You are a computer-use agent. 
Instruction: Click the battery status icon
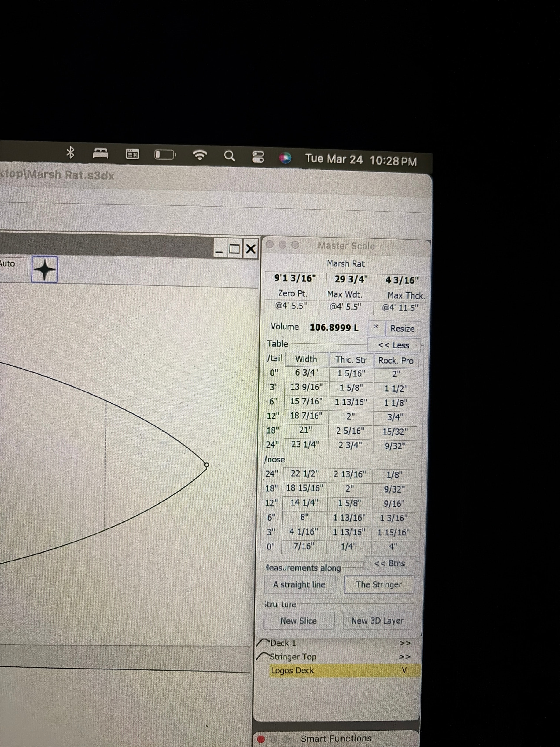click(165, 155)
